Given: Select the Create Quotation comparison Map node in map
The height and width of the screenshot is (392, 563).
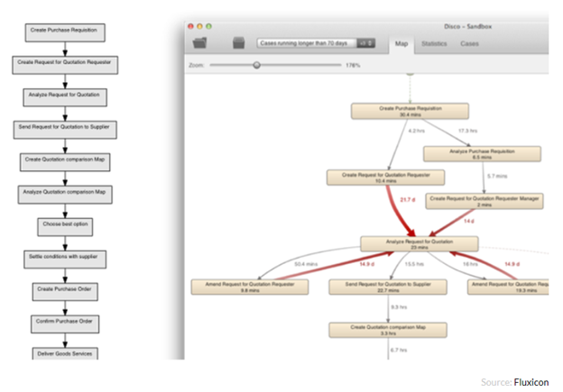Looking at the screenshot, I should pos(388,330).
